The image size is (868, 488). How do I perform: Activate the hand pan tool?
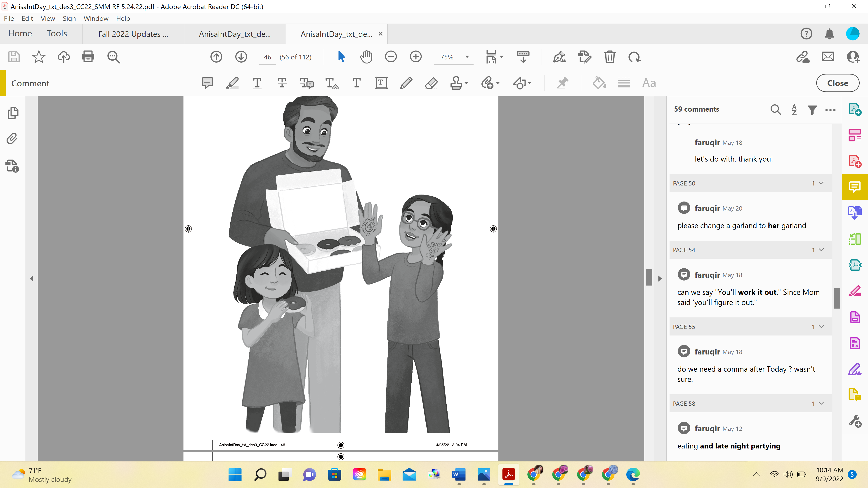click(x=366, y=56)
